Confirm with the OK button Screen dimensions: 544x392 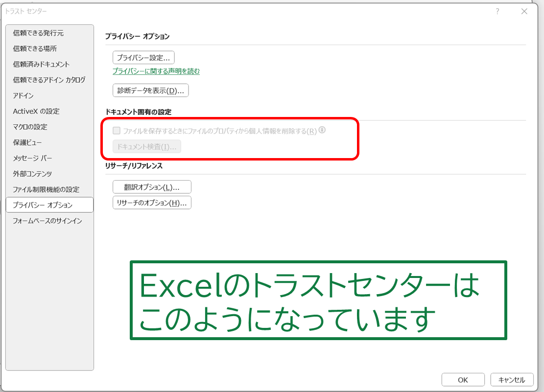tap(463, 380)
